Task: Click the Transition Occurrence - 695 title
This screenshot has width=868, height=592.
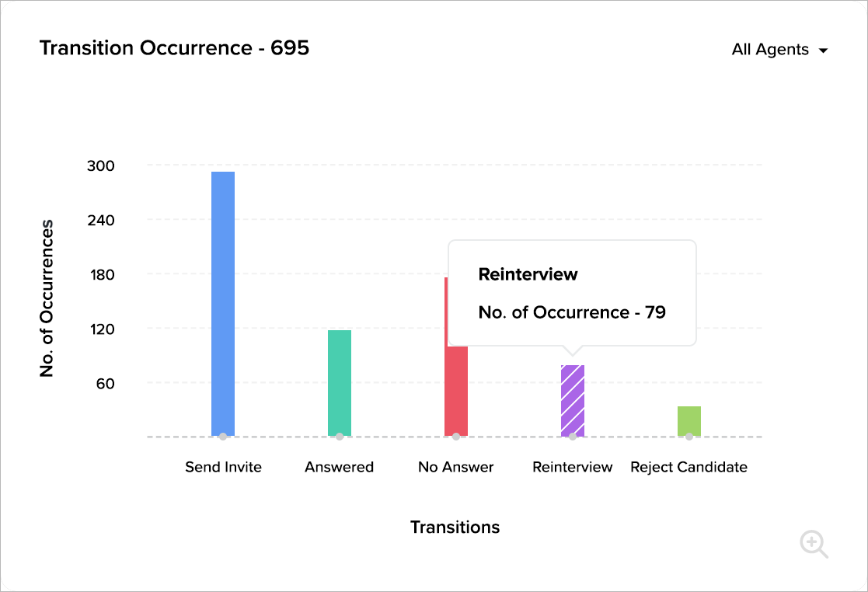Action: click(x=174, y=48)
